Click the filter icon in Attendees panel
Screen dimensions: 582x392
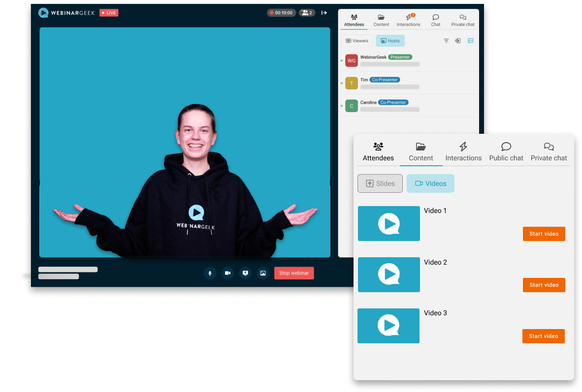coord(446,41)
